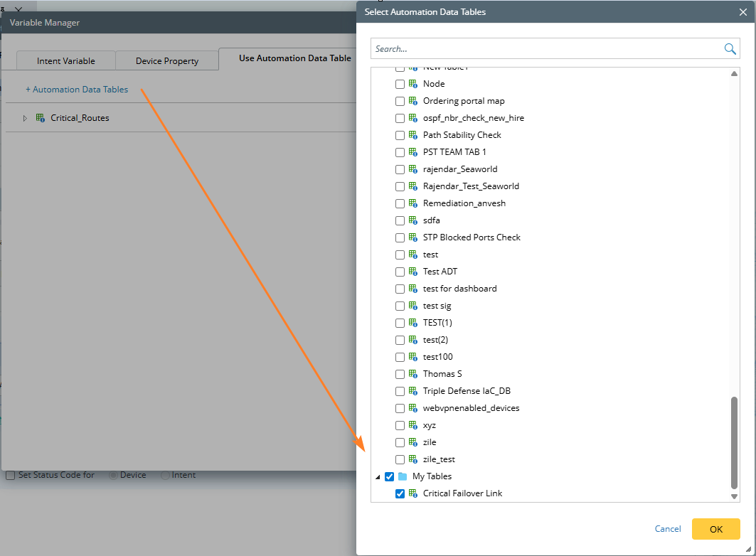The height and width of the screenshot is (556, 756).
Task: Check the Node table checkbox
Action: tap(400, 85)
